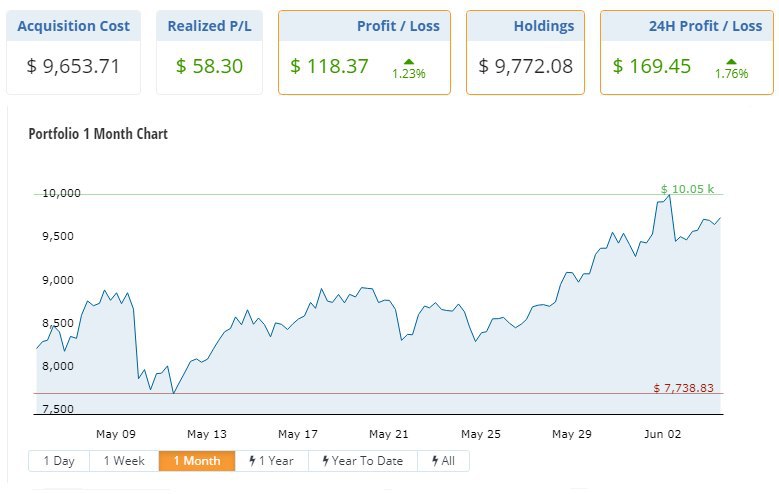Click the 24H Profit / Loss amount $169.45
The width and height of the screenshot is (779, 494).
tap(652, 67)
